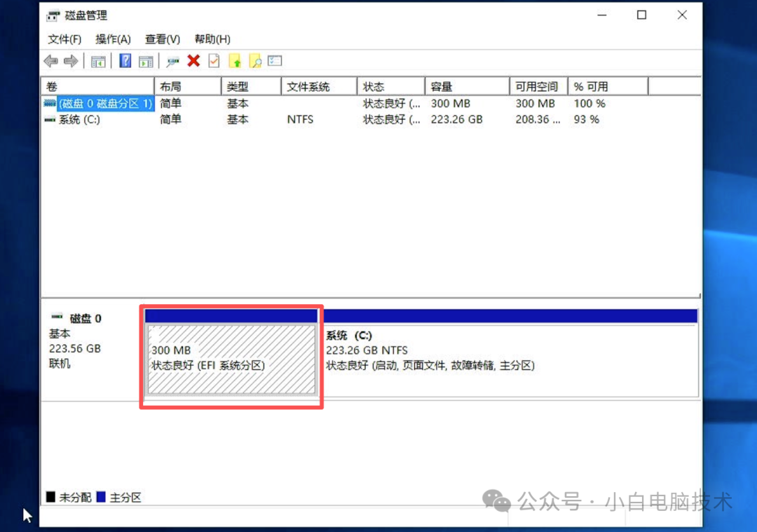This screenshot has width=757, height=532.
Task: Sort by the 布局 column header
Action: (x=188, y=86)
